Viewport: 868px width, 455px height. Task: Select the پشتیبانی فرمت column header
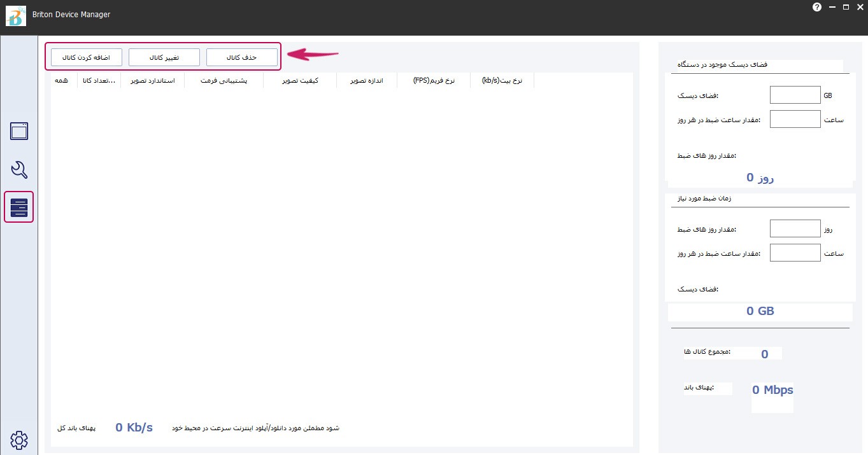click(x=224, y=81)
